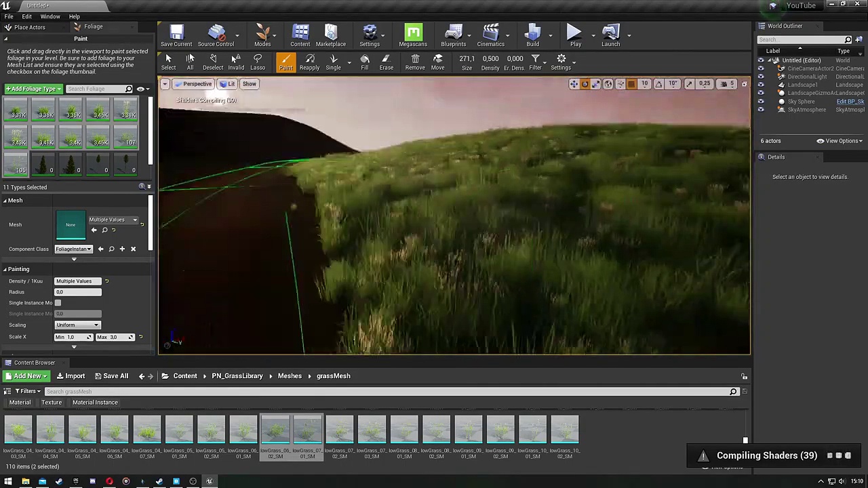The height and width of the screenshot is (488, 868).
Task: Open the Cinematics toolbar icon
Action: click(490, 35)
